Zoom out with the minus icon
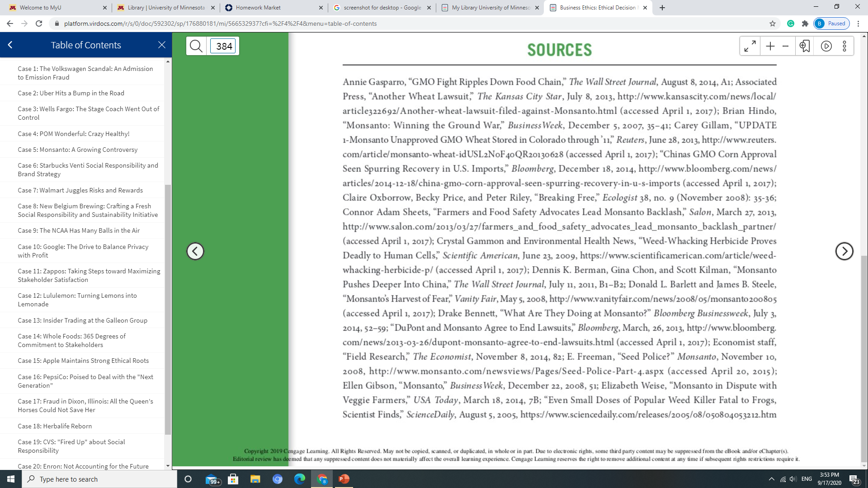This screenshot has height=488, width=868. (x=786, y=46)
